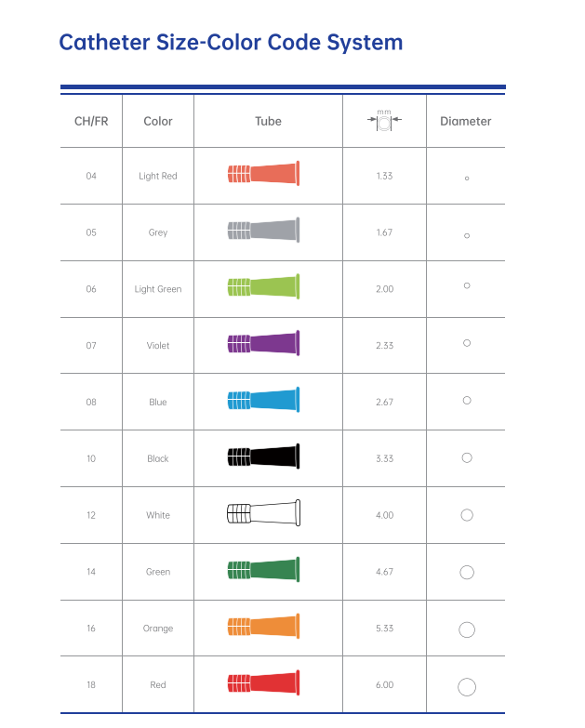Click the CH/FR column header

(91, 121)
